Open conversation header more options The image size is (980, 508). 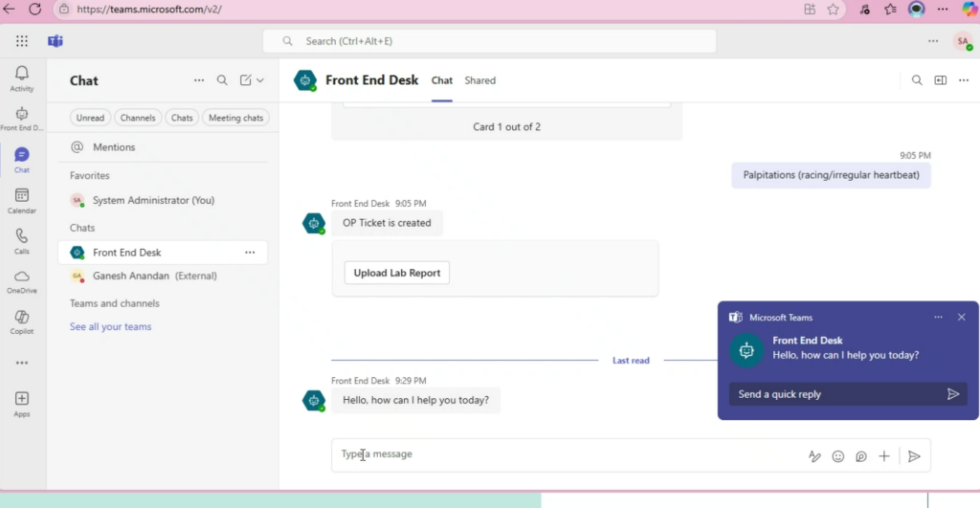964,80
